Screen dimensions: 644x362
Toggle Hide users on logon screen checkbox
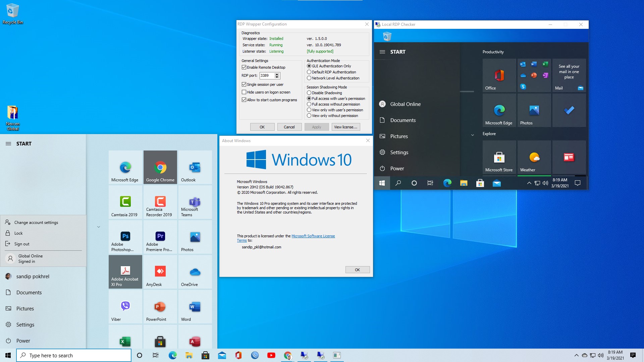(244, 92)
